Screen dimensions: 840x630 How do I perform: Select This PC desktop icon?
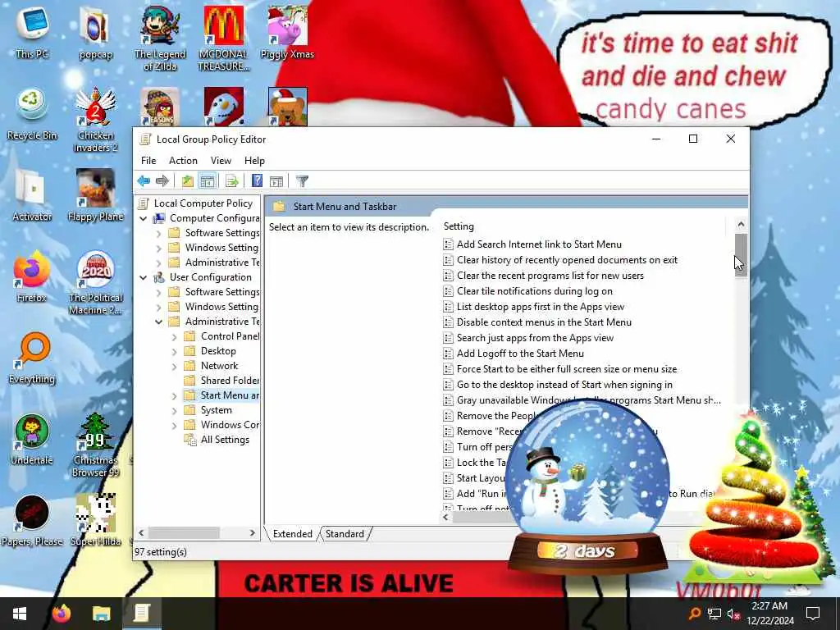(32, 32)
